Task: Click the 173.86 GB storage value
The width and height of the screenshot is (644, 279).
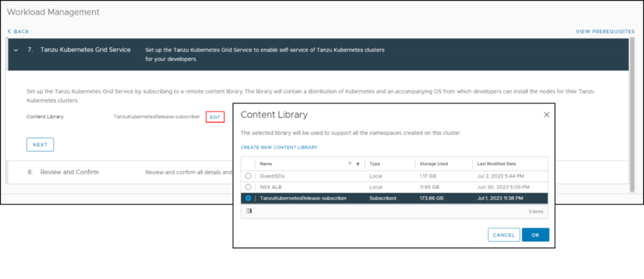Action: coord(432,198)
